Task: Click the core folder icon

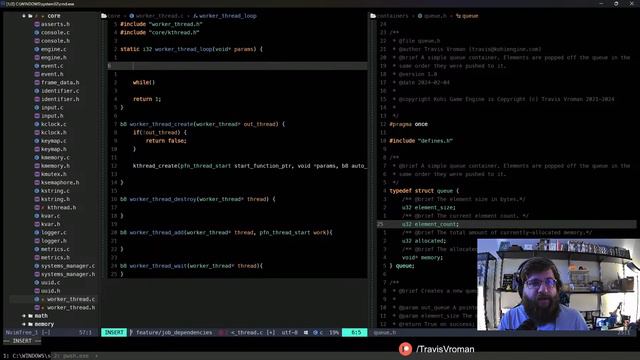Action: 30,16
